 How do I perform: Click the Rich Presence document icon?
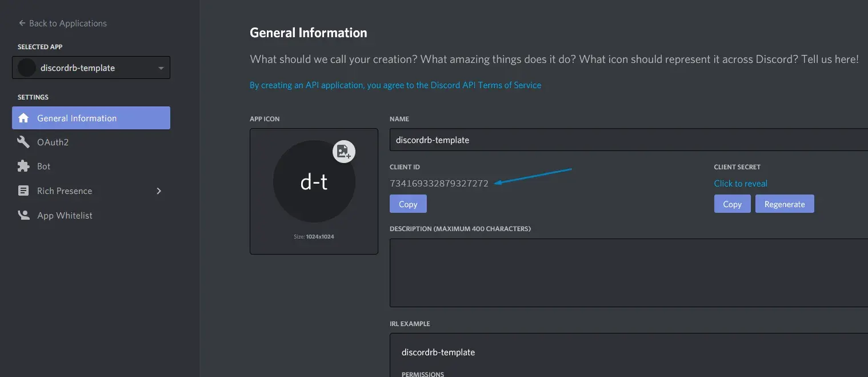pyautogui.click(x=23, y=191)
